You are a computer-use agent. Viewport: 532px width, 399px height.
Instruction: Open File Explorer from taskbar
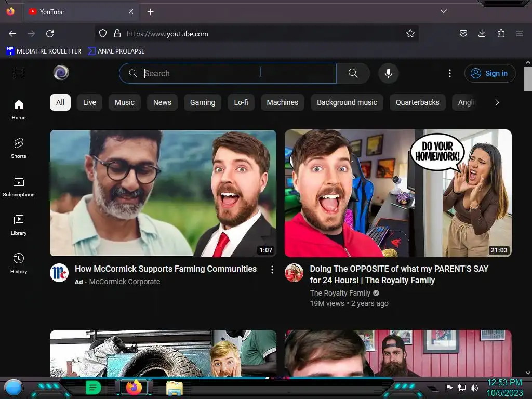175,388
